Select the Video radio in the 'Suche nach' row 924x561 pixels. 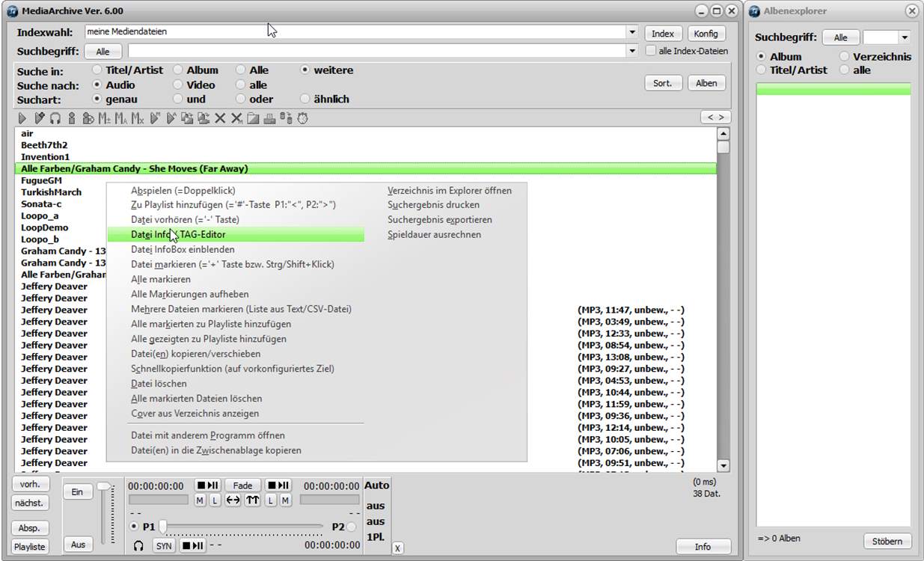(x=178, y=85)
